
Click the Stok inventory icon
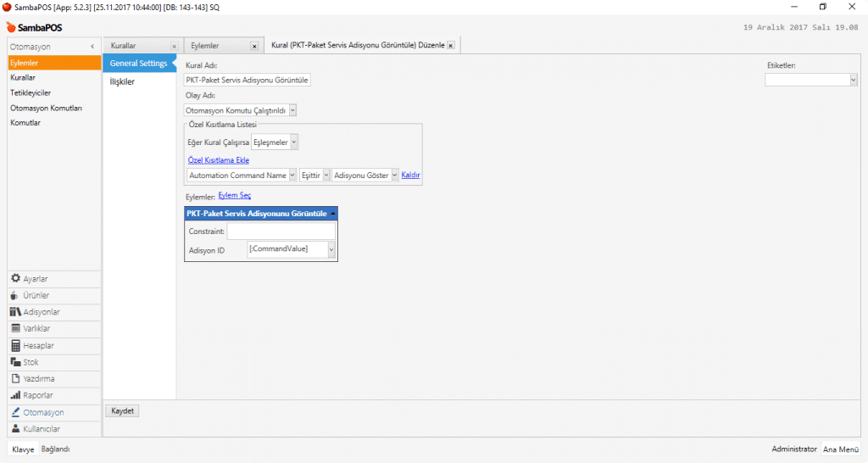pyautogui.click(x=15, y=362)
